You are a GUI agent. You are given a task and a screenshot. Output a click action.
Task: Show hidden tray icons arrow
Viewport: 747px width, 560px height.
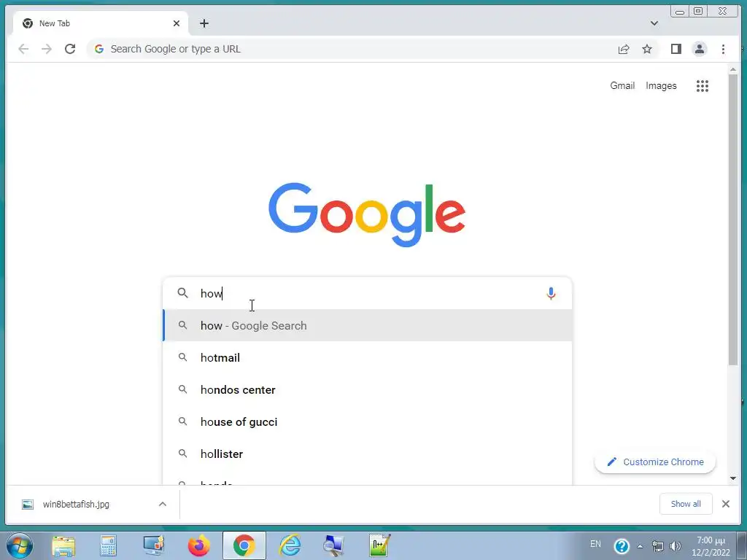(x=640, y=546)
